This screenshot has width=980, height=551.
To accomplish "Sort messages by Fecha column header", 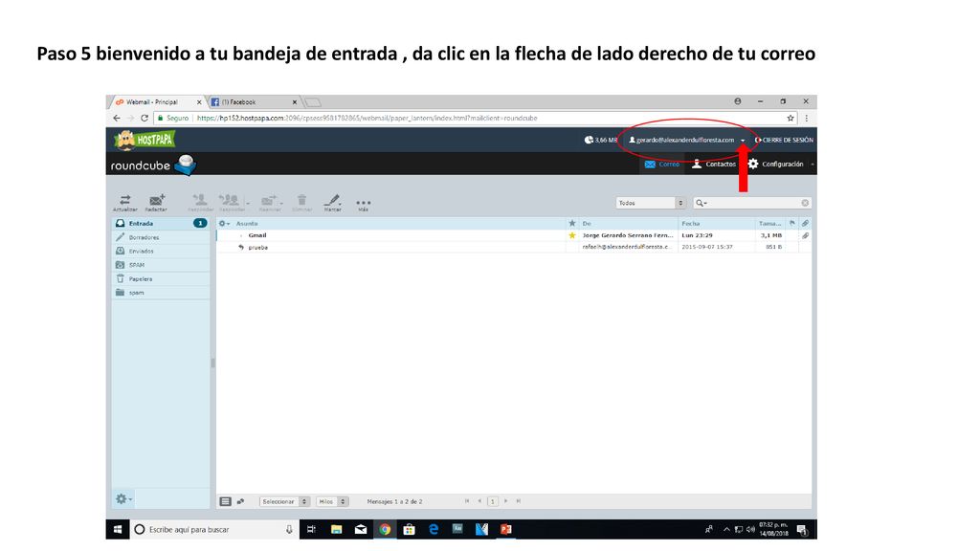I will point(691,223).
